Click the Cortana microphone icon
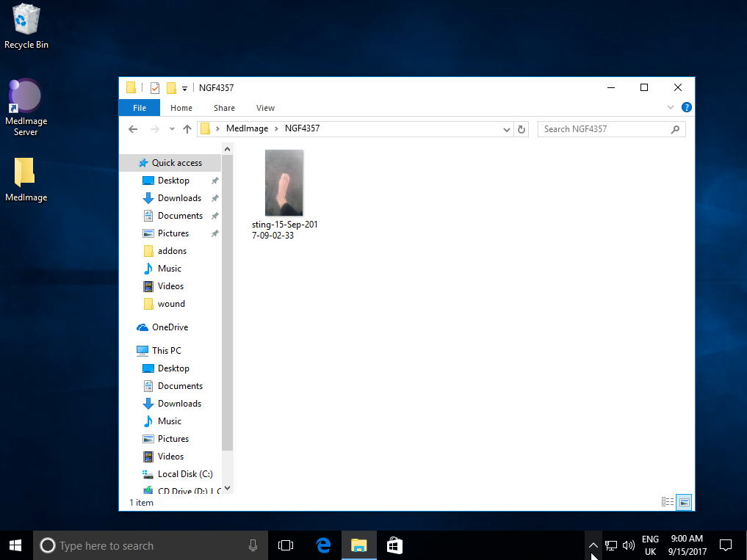747x560 pixels. click(253, 546)
